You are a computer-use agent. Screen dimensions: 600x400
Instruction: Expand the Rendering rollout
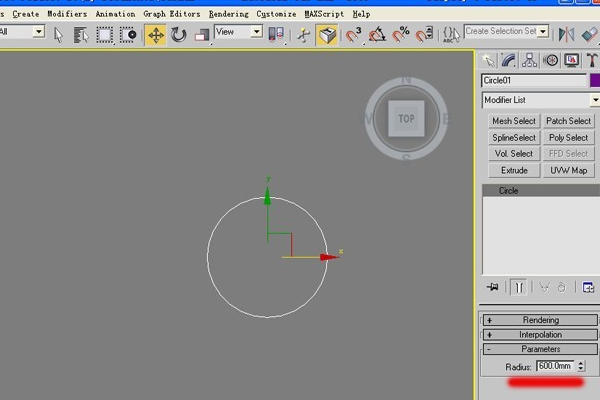(x=540, y=320)
